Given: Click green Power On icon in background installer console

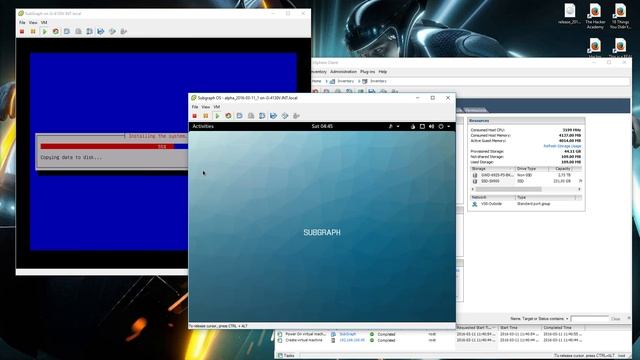Looking at the screenshot, I should pos(44,31).
